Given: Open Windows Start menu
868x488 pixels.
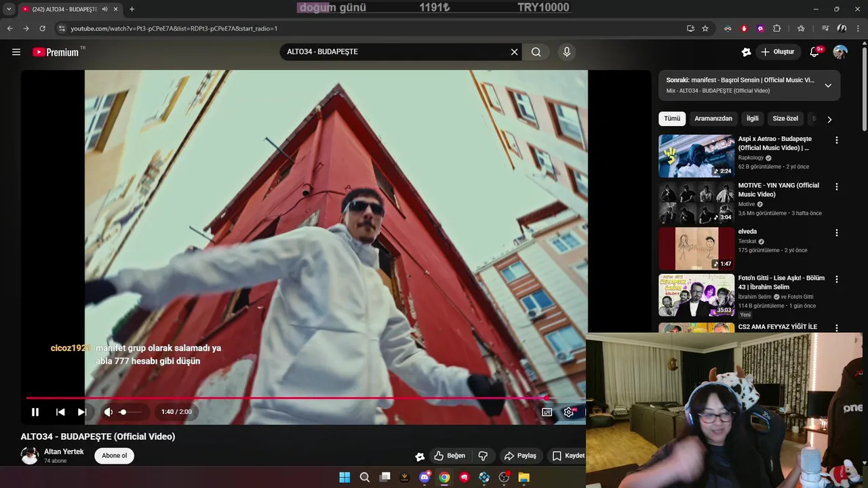Looking at the screenshot, I should [x=344, y=477].
